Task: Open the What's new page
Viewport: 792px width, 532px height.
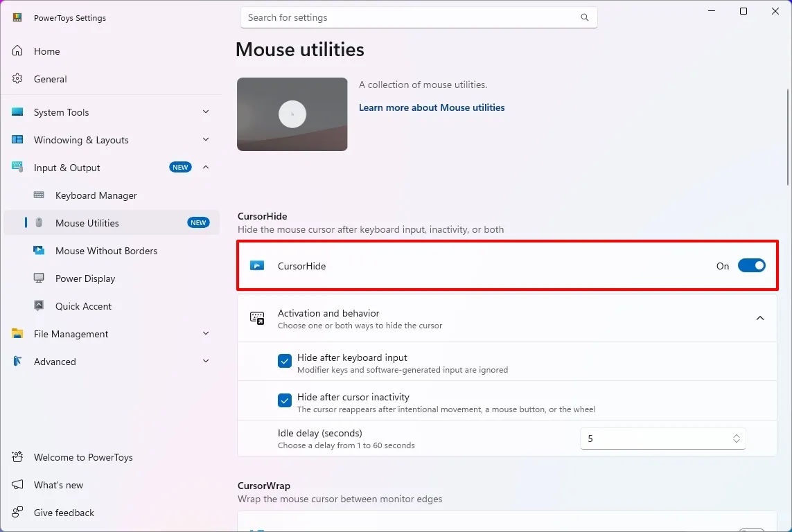Action: tap(112, 485)
